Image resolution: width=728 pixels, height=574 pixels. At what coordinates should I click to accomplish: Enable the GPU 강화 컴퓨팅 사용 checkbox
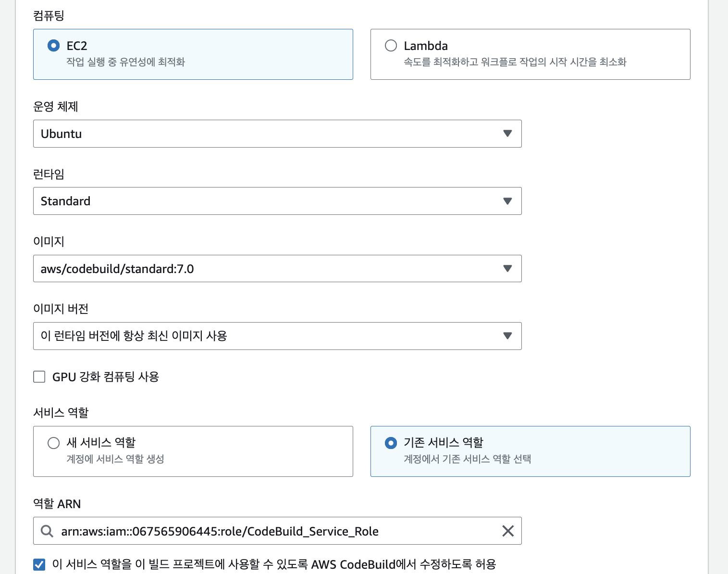[39, 376]
